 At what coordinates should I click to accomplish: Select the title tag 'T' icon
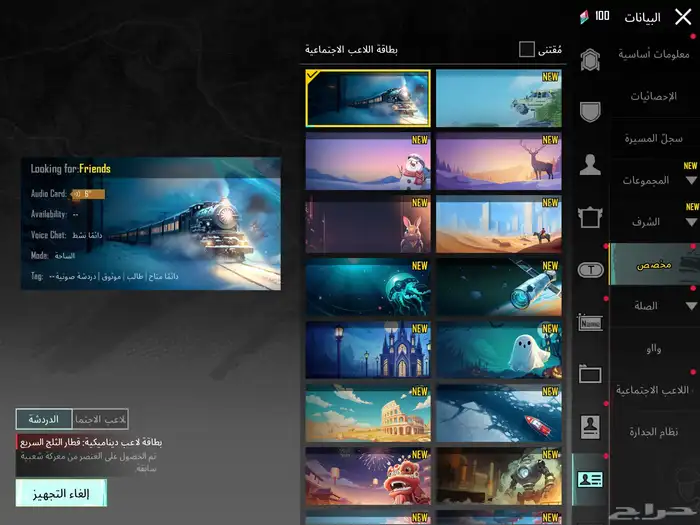tap(590, 269)
